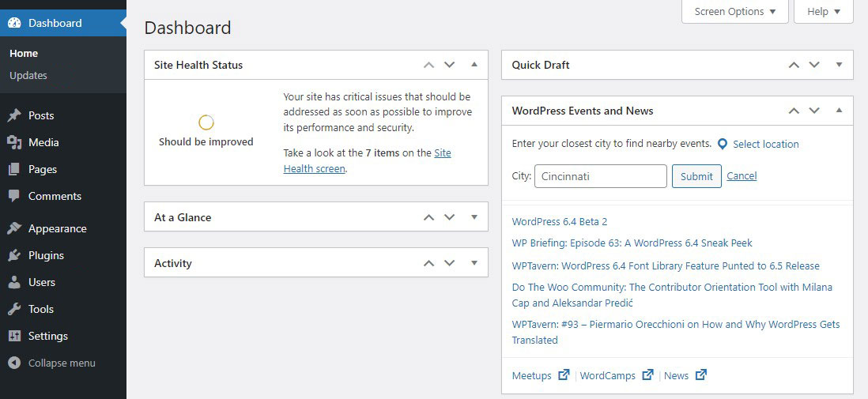This screenshot has height=399, width=868.
Task: Open the Comments bubble icon
Action: tap(14, 196)
